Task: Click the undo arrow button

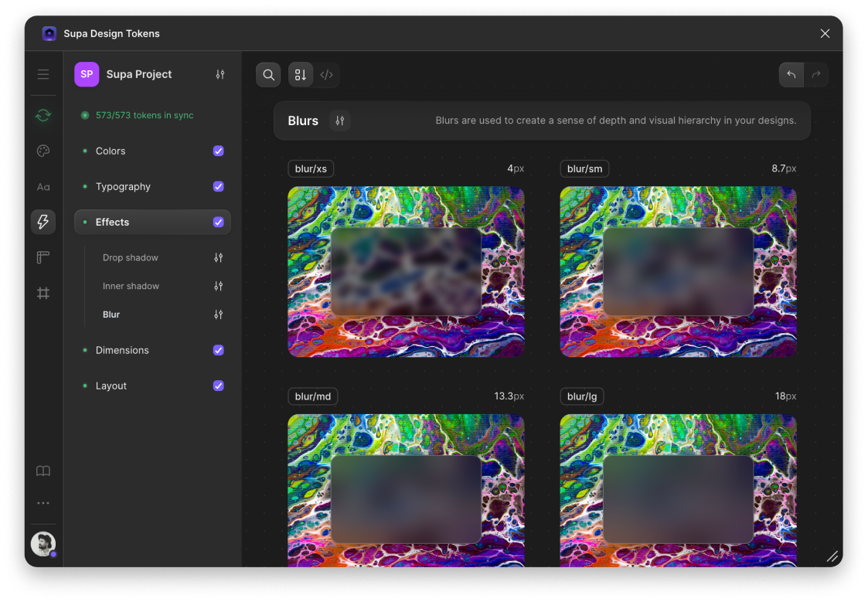Action: tap(791, 75)
